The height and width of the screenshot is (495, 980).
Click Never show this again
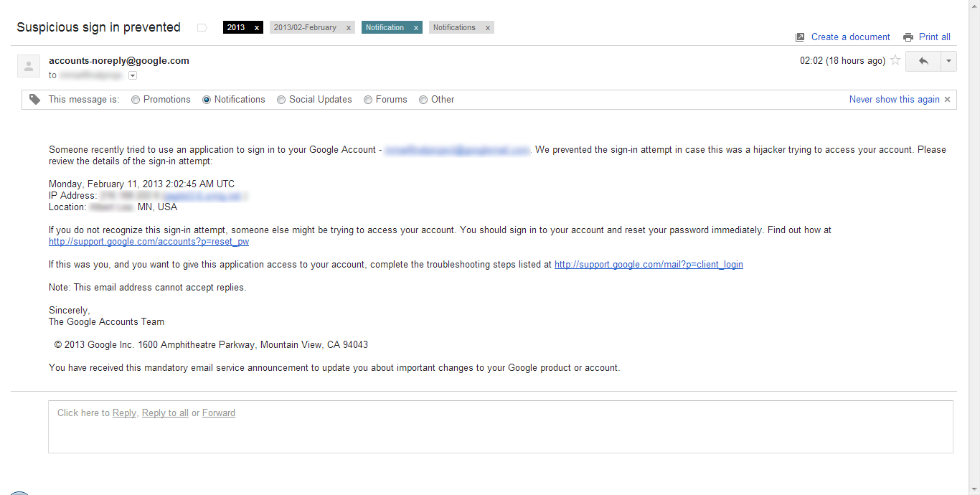[894, 100]
